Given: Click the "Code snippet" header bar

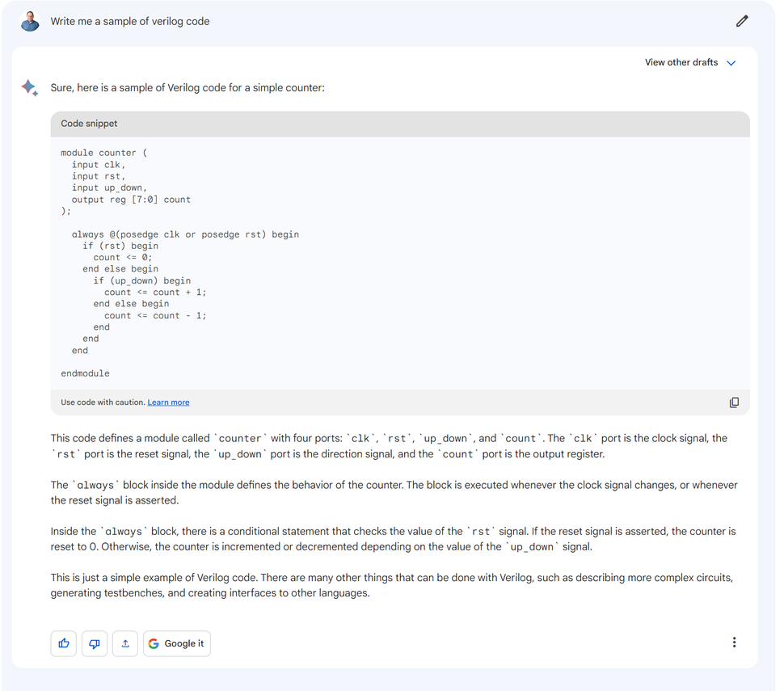Looking at the screenshot, I should (400, 124).
